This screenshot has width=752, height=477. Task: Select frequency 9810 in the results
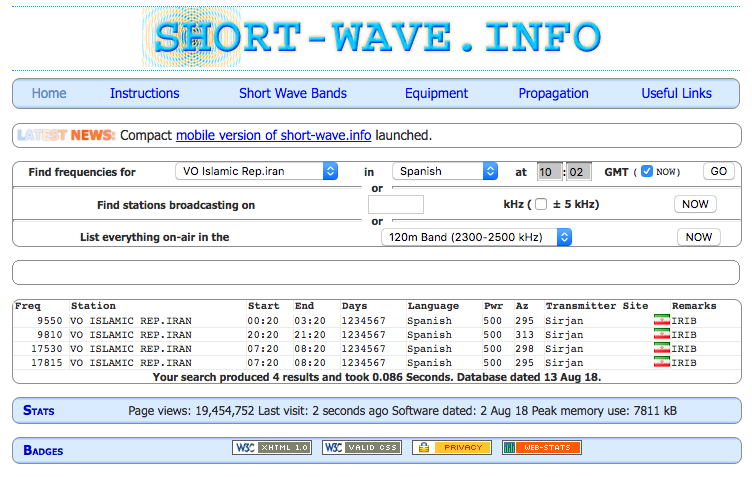pyautogui.click(x=50, y=335)
